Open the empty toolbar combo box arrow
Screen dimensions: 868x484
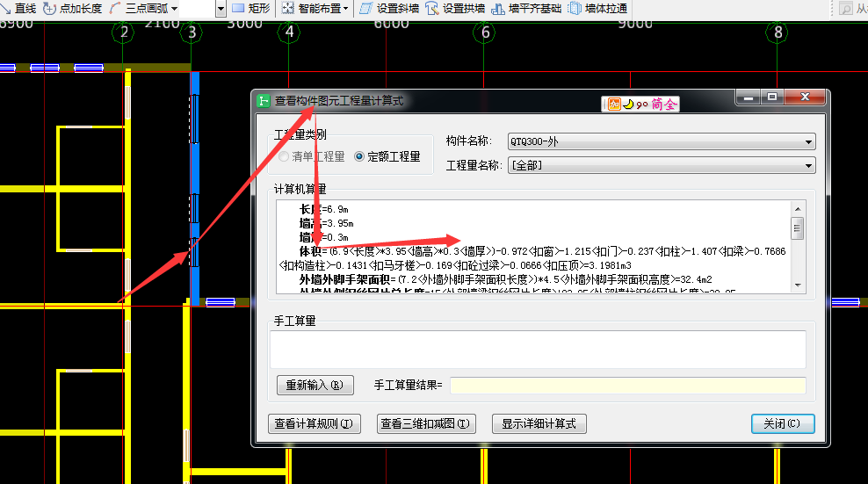click(221, 9)
